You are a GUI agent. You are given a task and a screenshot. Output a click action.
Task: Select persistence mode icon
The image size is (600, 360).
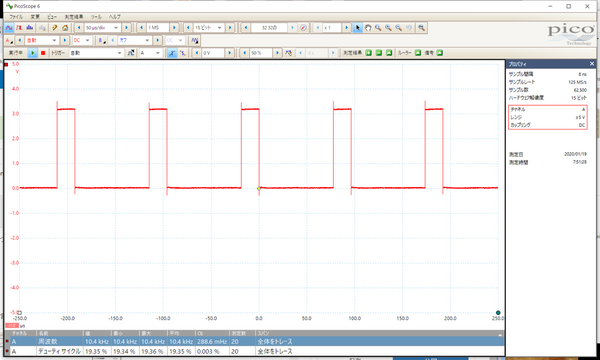(19, 28)
